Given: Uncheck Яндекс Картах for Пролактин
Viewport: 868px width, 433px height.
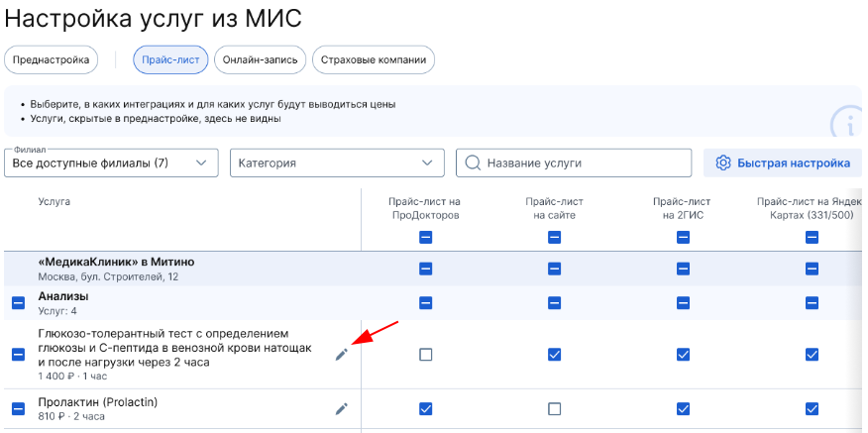Looking at the screenshot, I should [x=813, y=408].
